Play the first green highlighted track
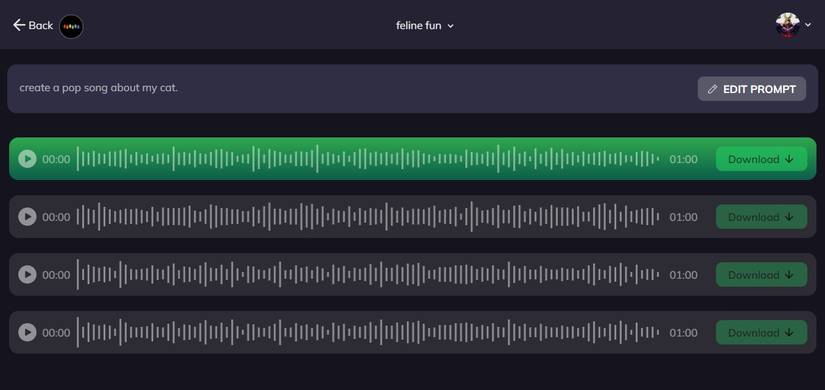Image resolution: width=825 pixels, height=390 pixels. coord(27,159)
